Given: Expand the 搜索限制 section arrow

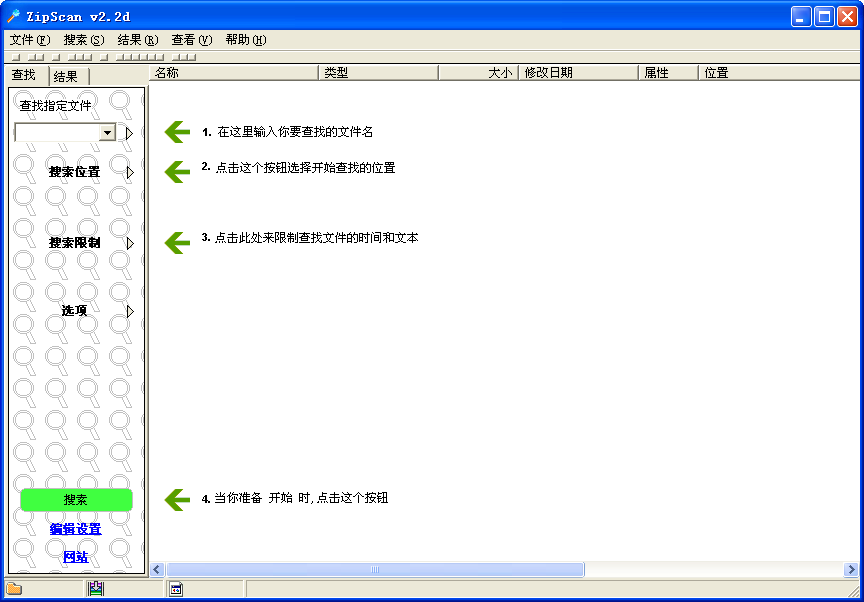Looking at the screenshot, I should pyautogui.click(x=130, y=243).
